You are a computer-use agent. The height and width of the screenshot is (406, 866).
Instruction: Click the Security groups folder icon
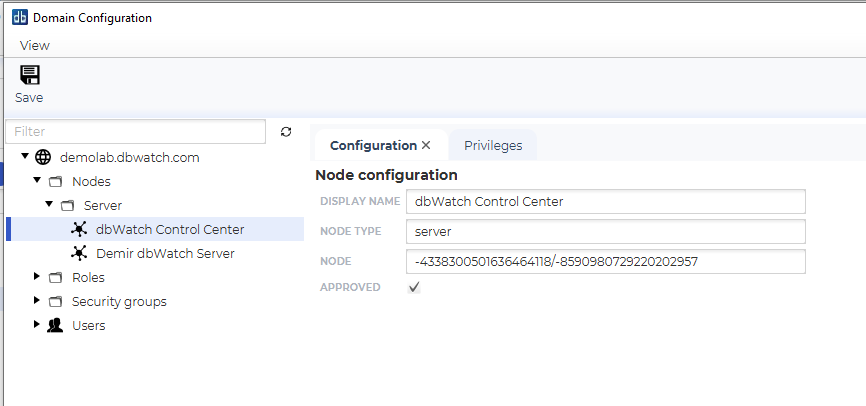[x=55, y=302]
